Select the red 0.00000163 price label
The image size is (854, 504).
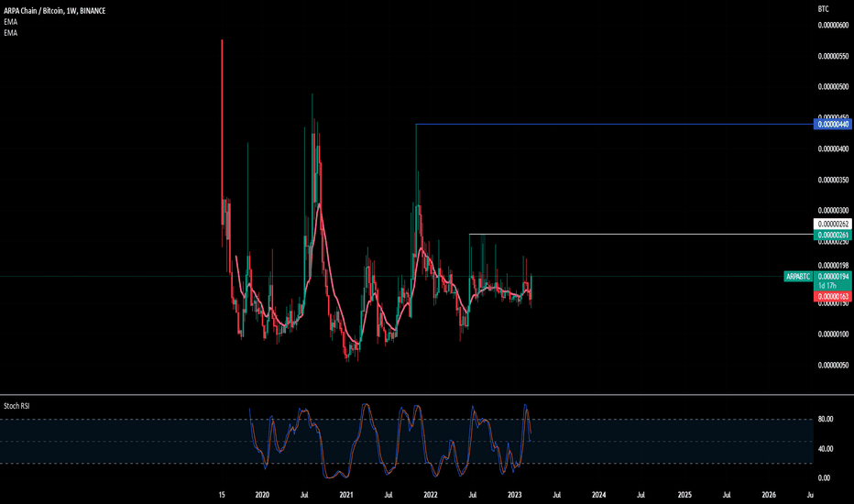[x=832, y=296]
